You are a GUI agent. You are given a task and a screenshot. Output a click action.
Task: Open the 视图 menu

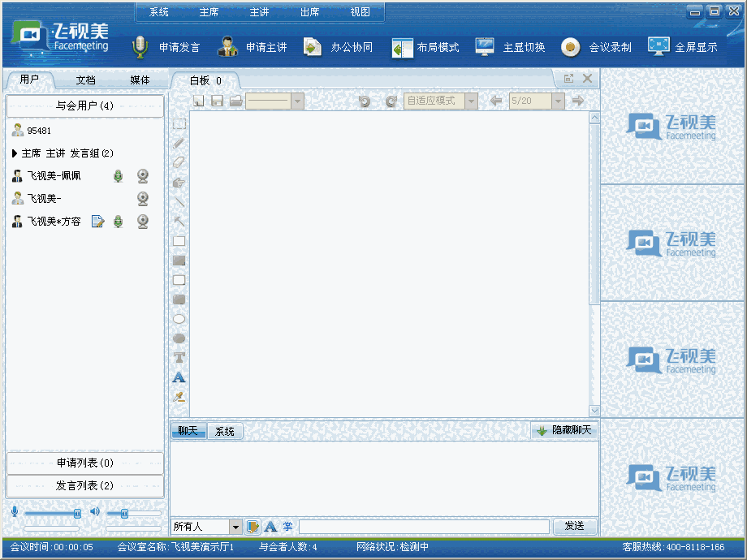[x=361, y=12]
